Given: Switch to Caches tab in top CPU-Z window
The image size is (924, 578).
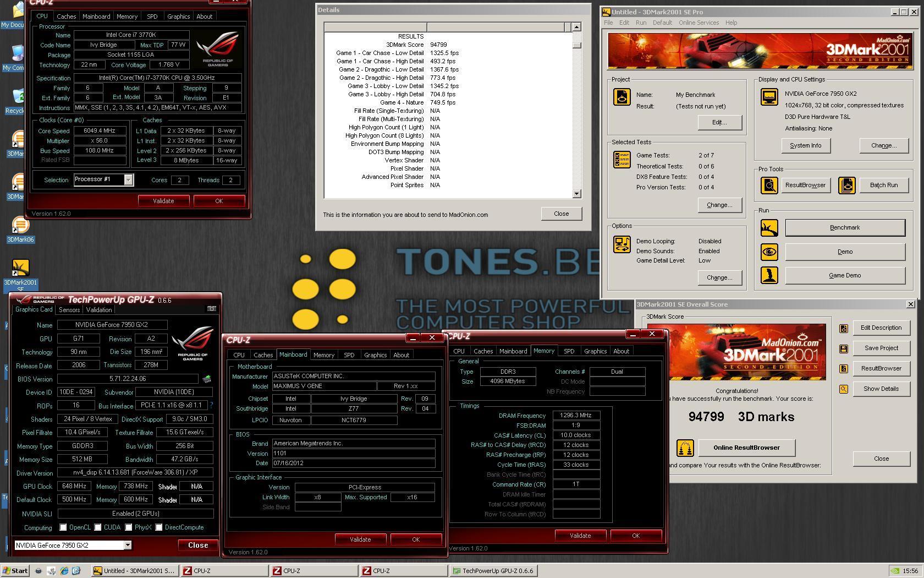Looking at the screenshot, I should click(66, 17).
